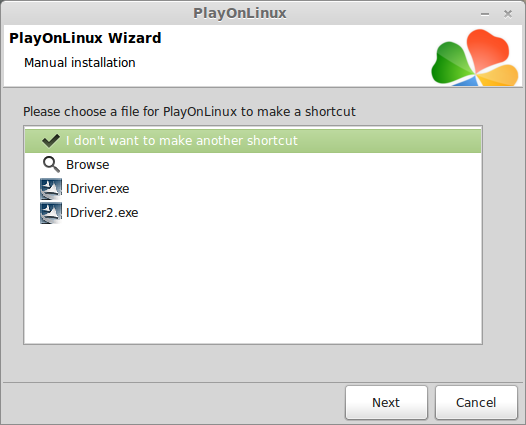
Task: Cancel the manual installation wizard
Action: (x=476, y=402)
